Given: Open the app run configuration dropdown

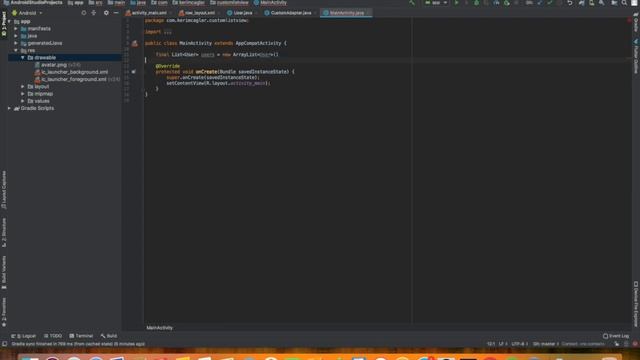Looking at the screenshot, I should point(436,3).
